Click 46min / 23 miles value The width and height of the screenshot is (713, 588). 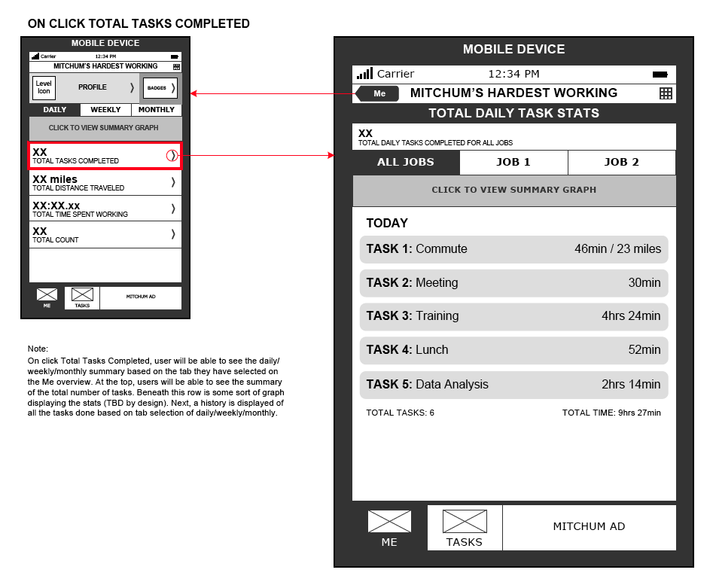(617, 249)
